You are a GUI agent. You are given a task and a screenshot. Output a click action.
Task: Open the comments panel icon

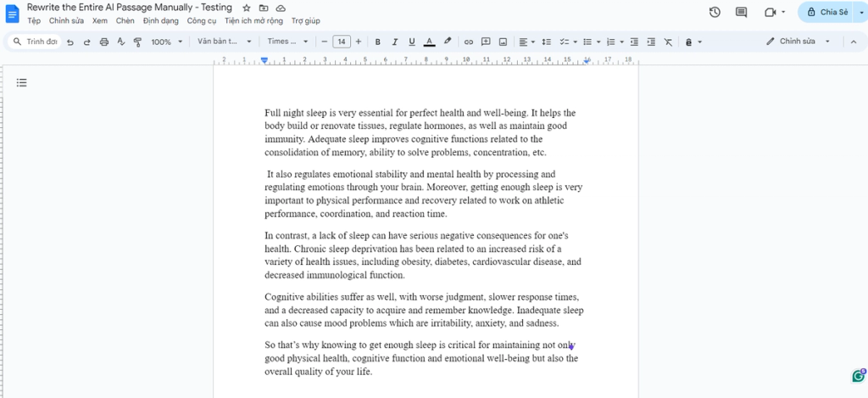pyautogui.click(x=741, y=12)
